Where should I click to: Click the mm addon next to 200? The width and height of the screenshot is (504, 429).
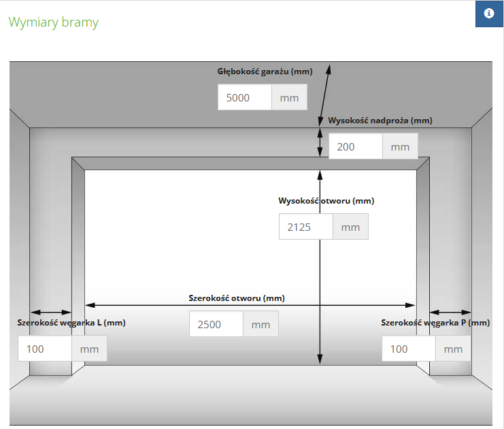tap(400, 146)
